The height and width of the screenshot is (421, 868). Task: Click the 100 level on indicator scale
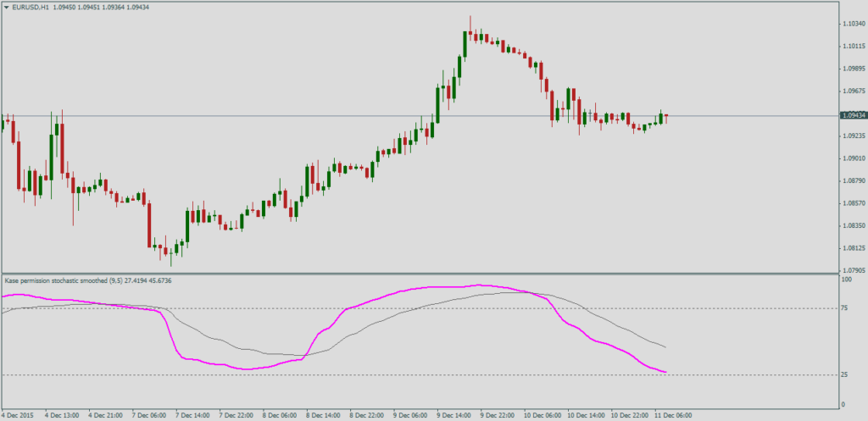[x=846, y=279]
